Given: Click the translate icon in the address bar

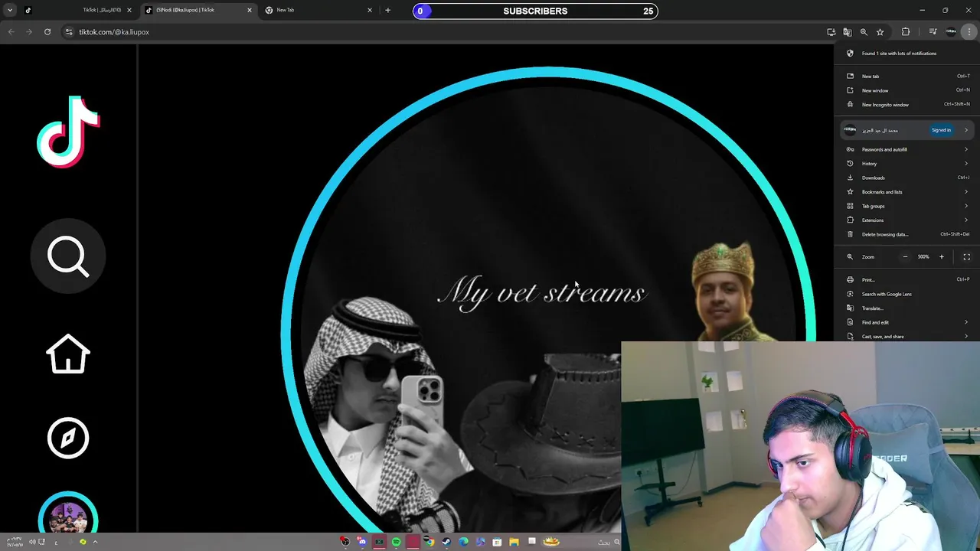Looking at the screenshot, I should pos(848,32).
